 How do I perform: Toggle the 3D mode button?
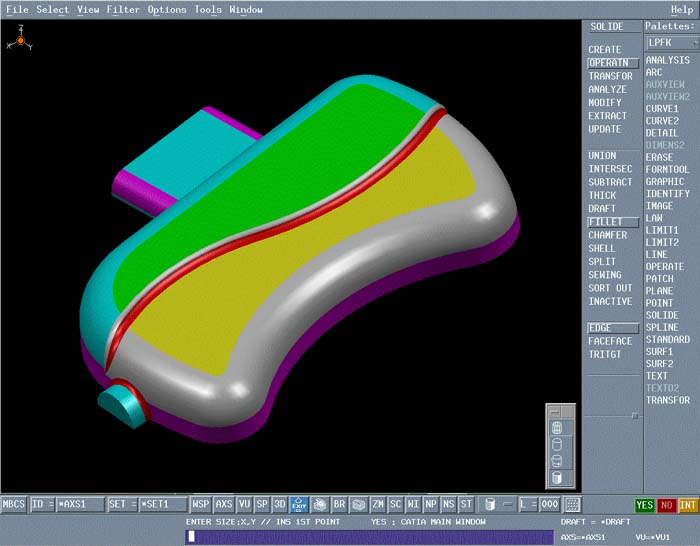(280, 505)
